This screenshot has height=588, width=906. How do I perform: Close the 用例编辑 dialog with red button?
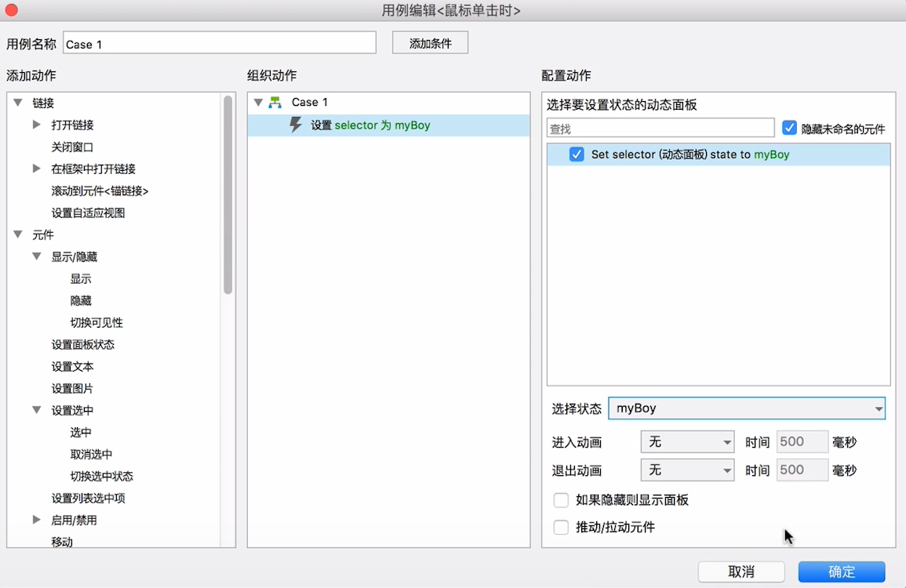click(x=11, y=10)
